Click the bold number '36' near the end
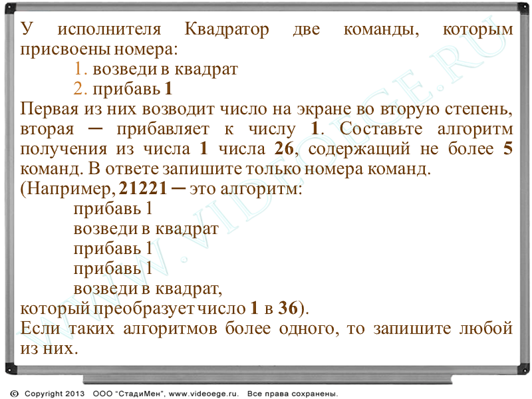The width and height of the screenshot is (532, 399). tap(288, 308)
